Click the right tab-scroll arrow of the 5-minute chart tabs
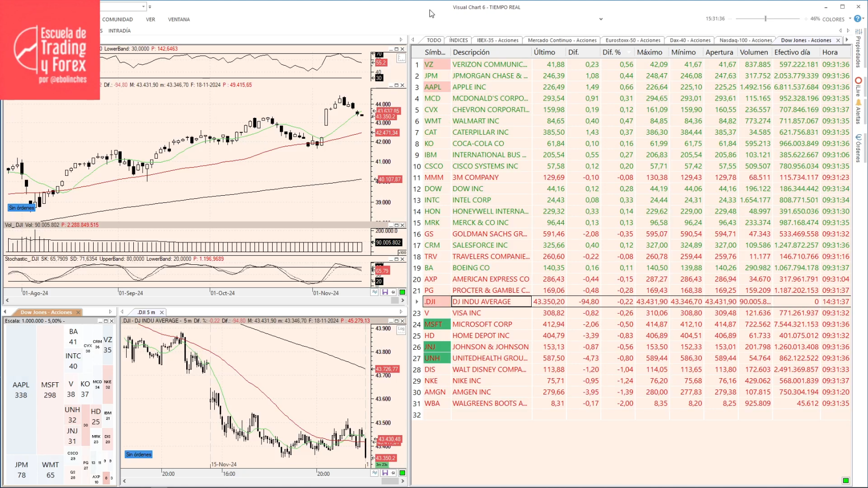Viewport: 868px width, 488px height. (401, 312)
